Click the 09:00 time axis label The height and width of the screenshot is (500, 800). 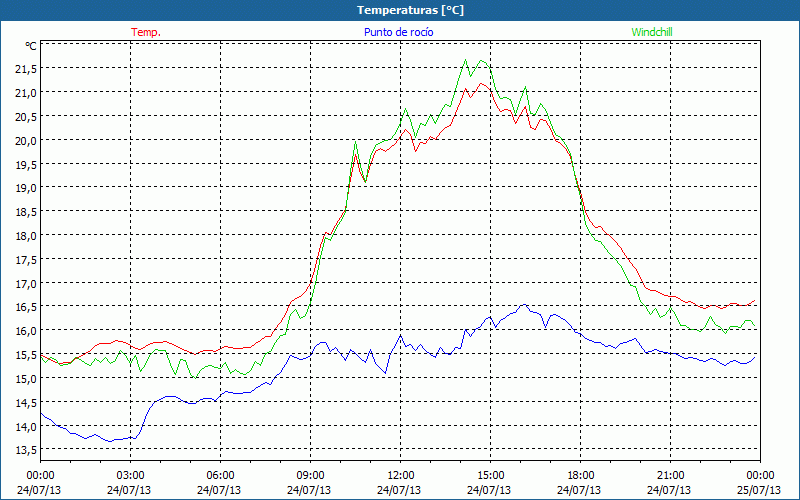[310, 476]
